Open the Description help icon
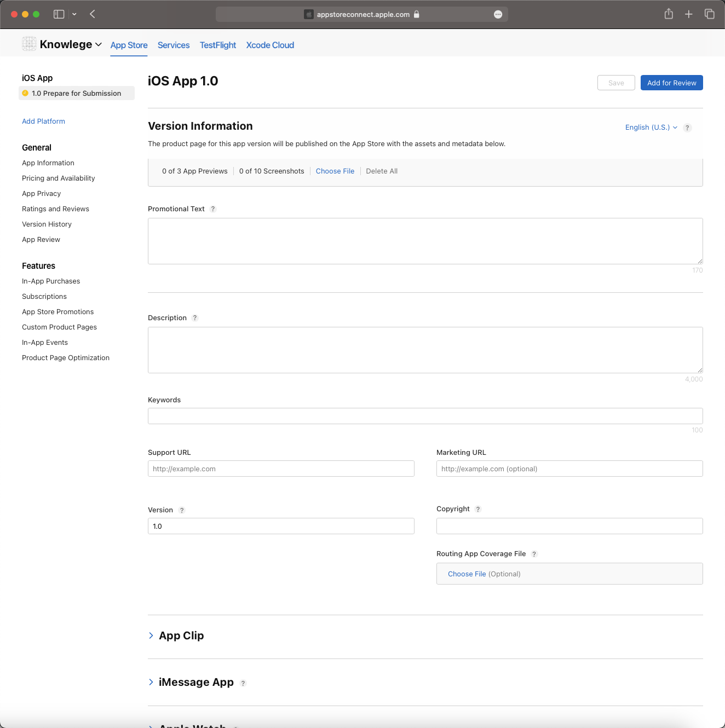Viewport: 725px width, 728px height. pyautogui.click(x=195, y=318)
